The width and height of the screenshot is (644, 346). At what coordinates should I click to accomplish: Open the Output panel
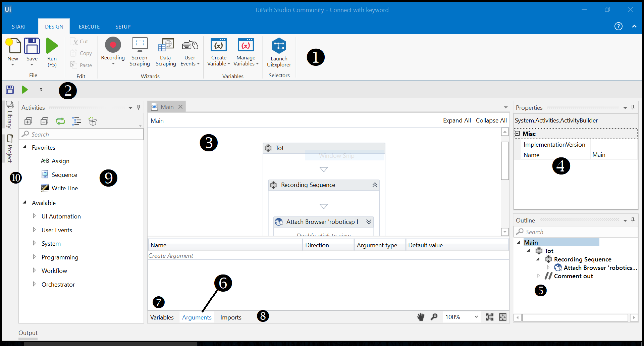click(x=28, y=333)
